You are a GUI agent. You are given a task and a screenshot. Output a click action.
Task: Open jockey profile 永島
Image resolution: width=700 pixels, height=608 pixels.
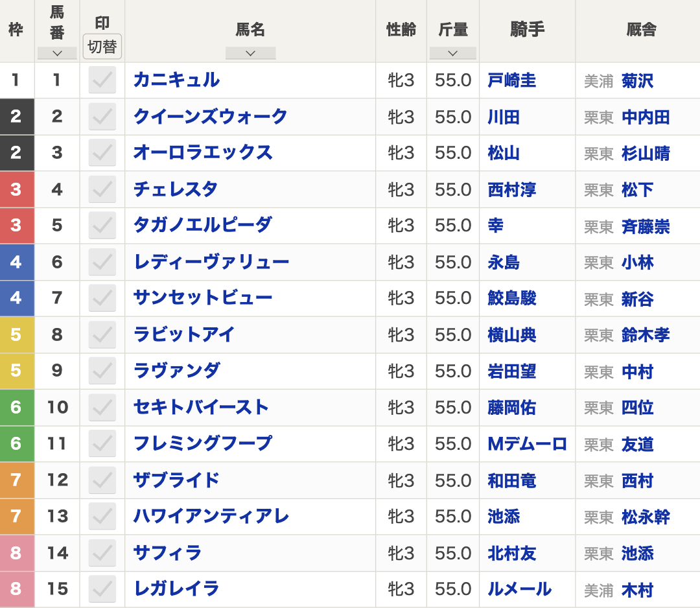coord(504,263)
